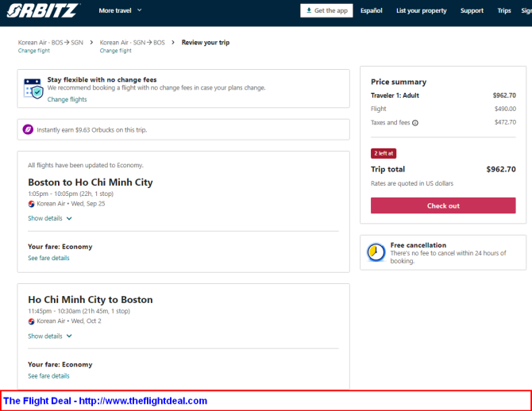532x411 pixels.
Task: Click the Orbitz logo
Action: (44, 10)
